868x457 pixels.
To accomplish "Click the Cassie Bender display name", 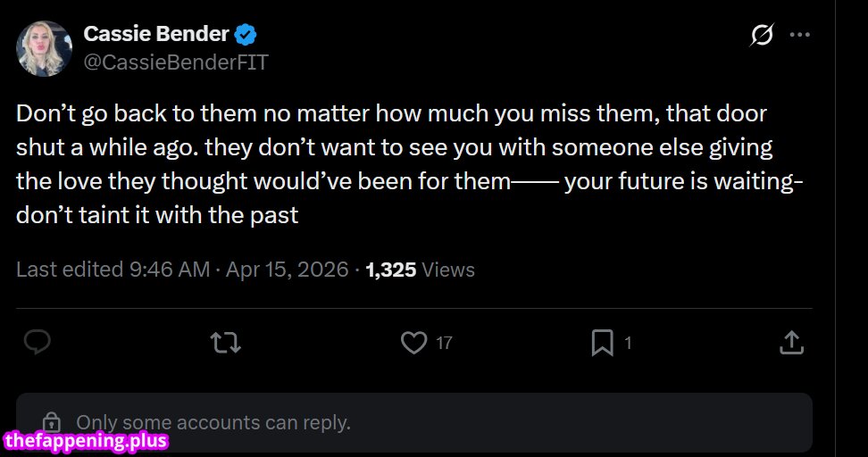I will pos(155,35).
